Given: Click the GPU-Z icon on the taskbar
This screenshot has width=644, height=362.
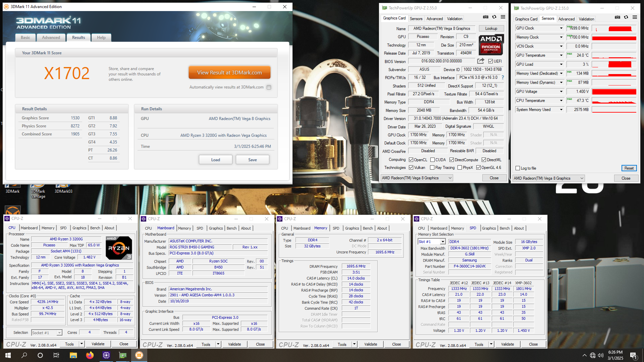Looking at the screenshot, I should [123, 355].
